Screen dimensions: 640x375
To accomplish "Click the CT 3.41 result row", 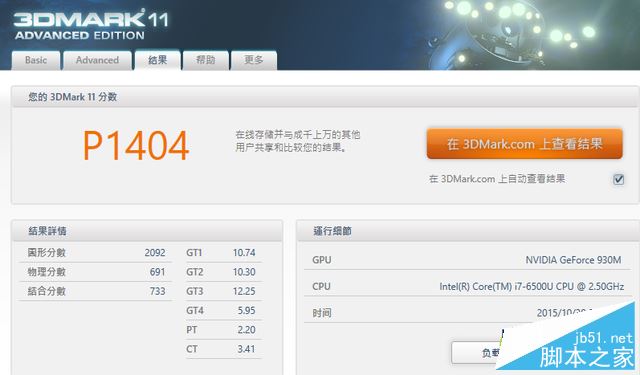I will (223, 349).
